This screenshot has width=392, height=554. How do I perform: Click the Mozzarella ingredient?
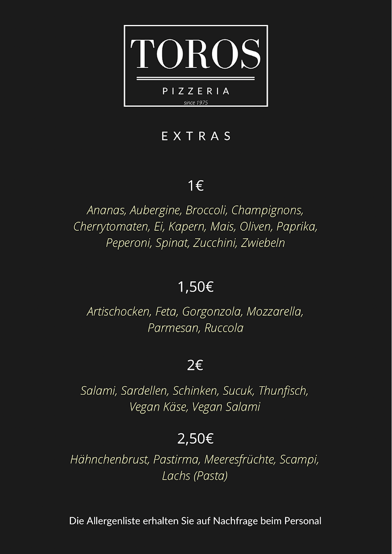[x=275, y=312]
